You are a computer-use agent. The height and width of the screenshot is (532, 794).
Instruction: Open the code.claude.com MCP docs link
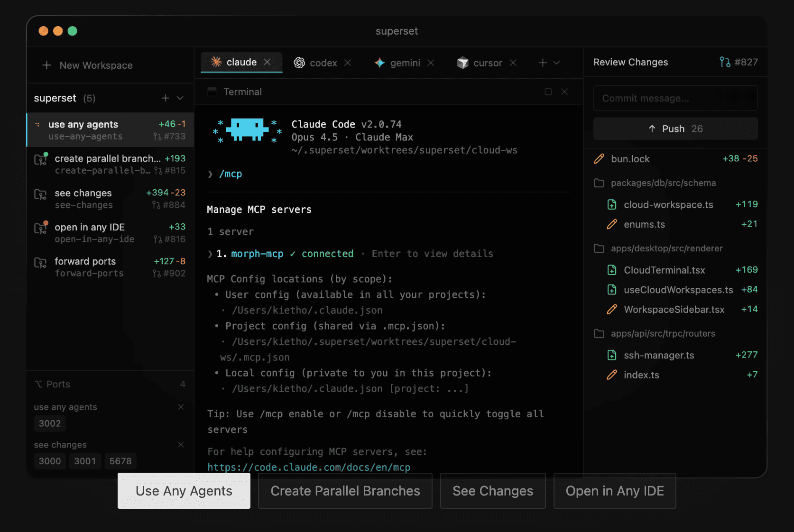coord(309,468)
